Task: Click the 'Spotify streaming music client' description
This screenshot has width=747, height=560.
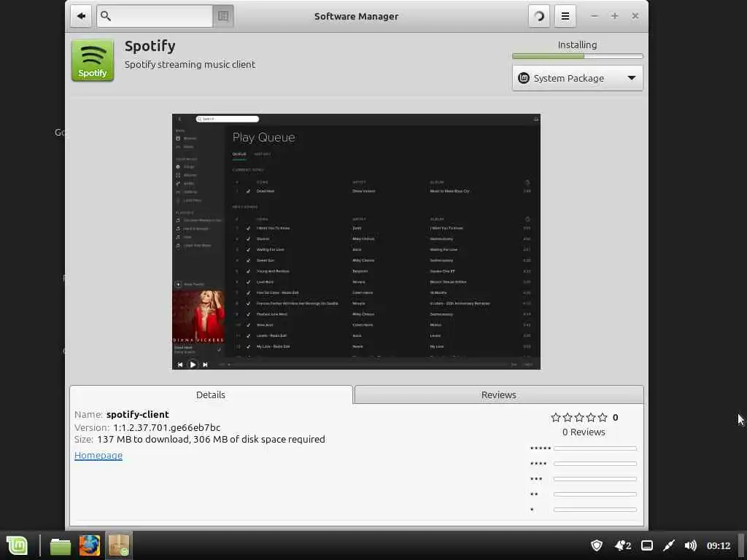Action: click(190, 64)
